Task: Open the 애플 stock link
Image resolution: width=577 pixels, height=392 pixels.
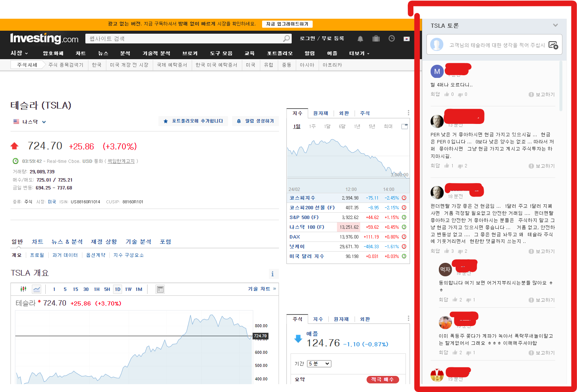Action: [312, 334]
